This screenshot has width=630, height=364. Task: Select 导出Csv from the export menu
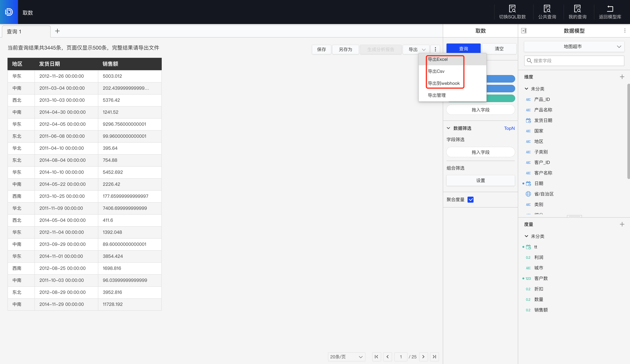(x=452, y=71)
